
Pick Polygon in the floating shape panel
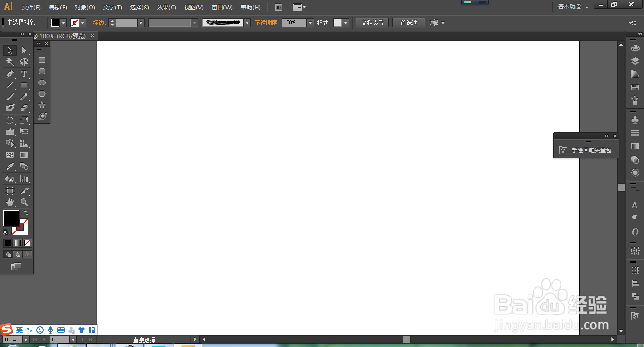(x=42, y=94)
